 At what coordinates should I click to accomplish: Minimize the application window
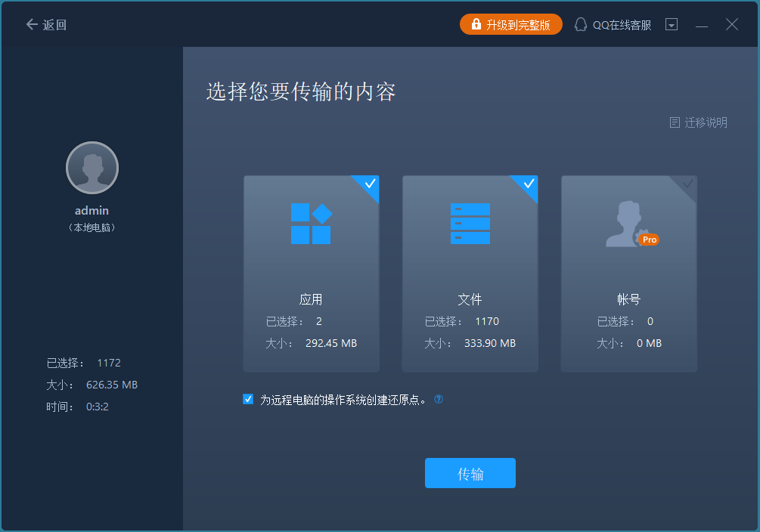[702, 25]
